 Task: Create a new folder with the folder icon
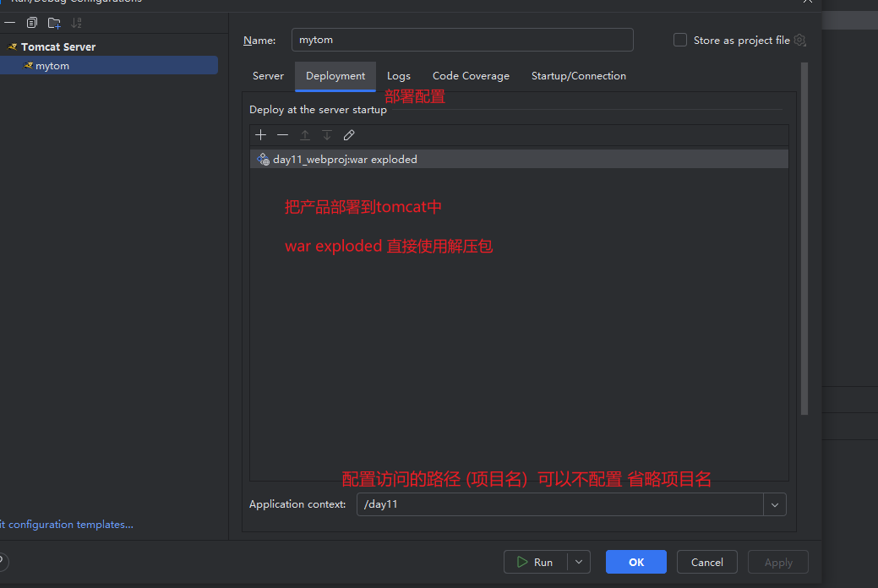point(54,23)
